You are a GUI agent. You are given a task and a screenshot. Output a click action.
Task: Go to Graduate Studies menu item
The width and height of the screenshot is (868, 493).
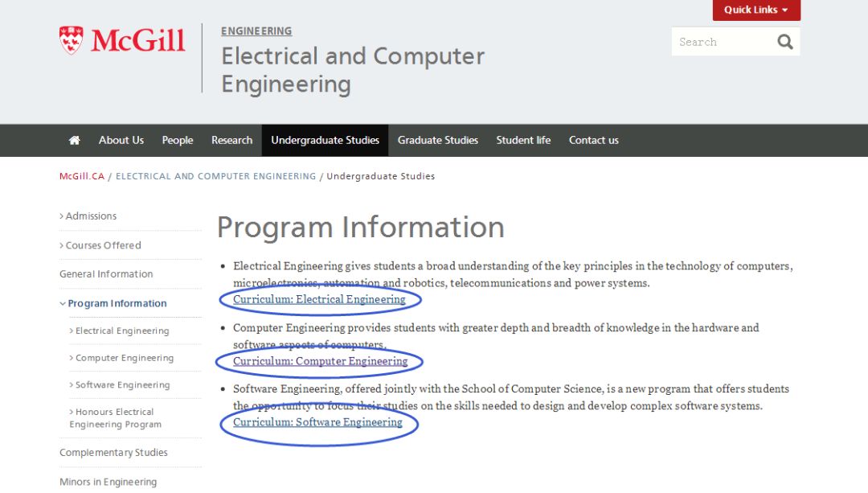tap(437, 140)
